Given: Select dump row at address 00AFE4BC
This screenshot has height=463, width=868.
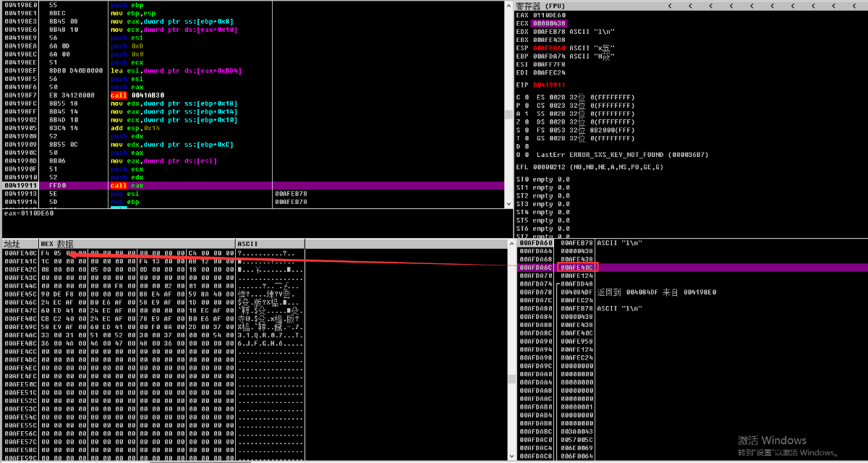Looking at the screenshot, I should [x=253, y=344].
